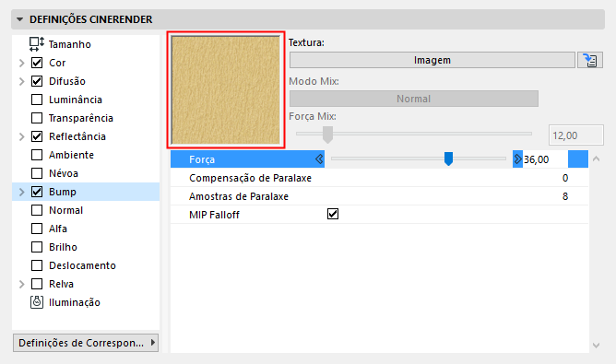Click the Amostras de Paralaxe value 8
616x364 pixels.
click(x=565, y=196)
